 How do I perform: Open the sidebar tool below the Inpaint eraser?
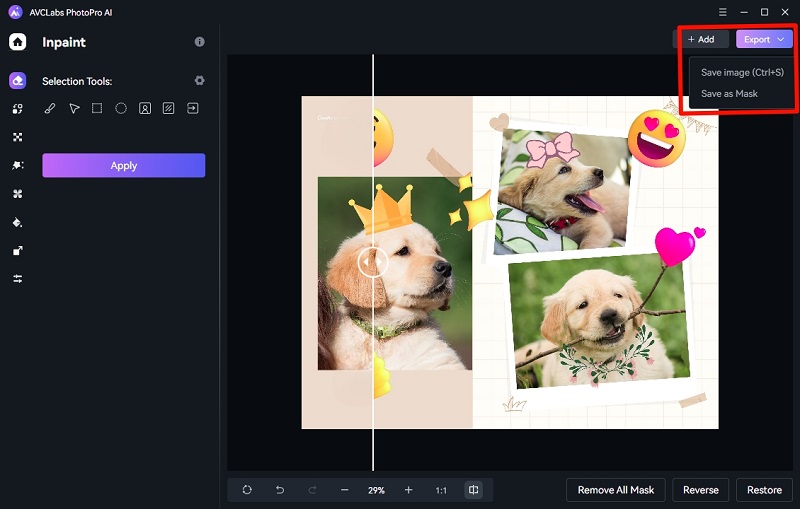click(x=17, y=109)
